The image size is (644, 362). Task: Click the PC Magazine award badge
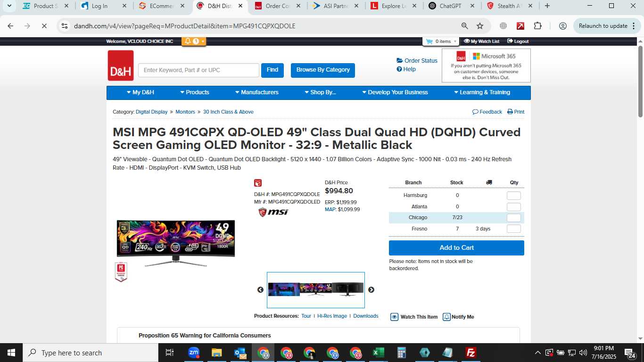pos(121,272)
